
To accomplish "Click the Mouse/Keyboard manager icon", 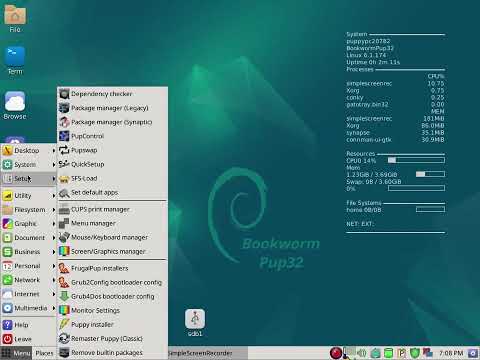I will 64,237.
